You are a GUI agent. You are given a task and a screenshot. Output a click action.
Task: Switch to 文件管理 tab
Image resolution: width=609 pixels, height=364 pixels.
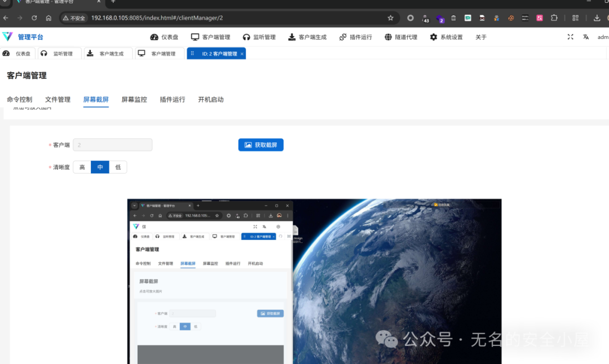click(x=58, y=100)
